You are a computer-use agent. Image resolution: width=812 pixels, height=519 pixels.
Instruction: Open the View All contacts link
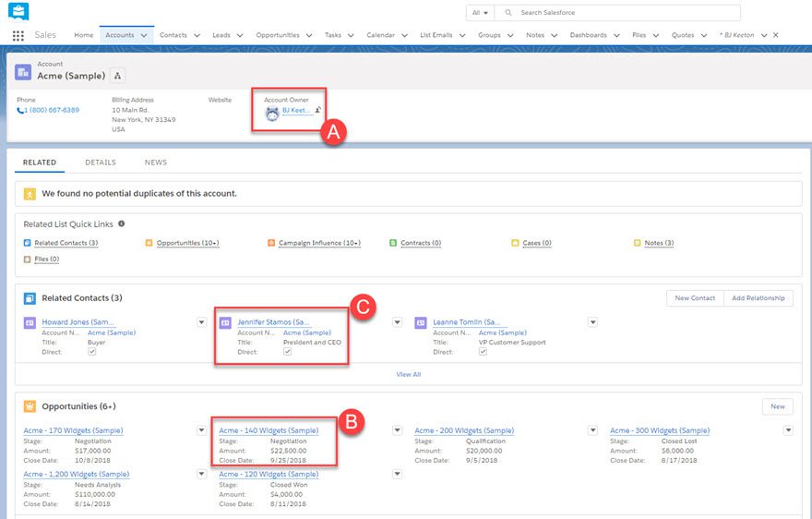click(x=408, y=374)
